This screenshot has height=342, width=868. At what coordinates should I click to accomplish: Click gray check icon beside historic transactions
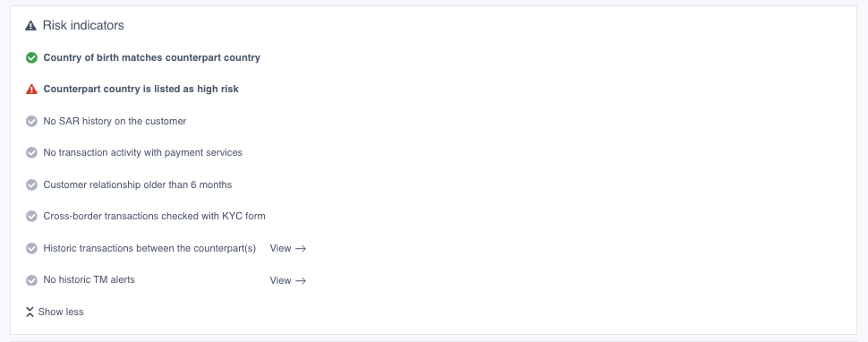(31, 249)
